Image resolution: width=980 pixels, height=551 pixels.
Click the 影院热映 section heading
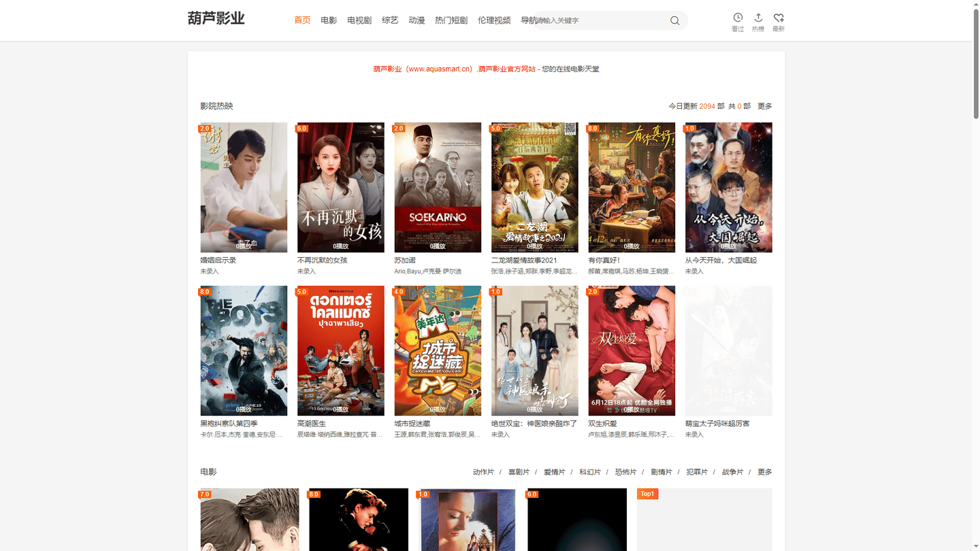coord(216,106)
